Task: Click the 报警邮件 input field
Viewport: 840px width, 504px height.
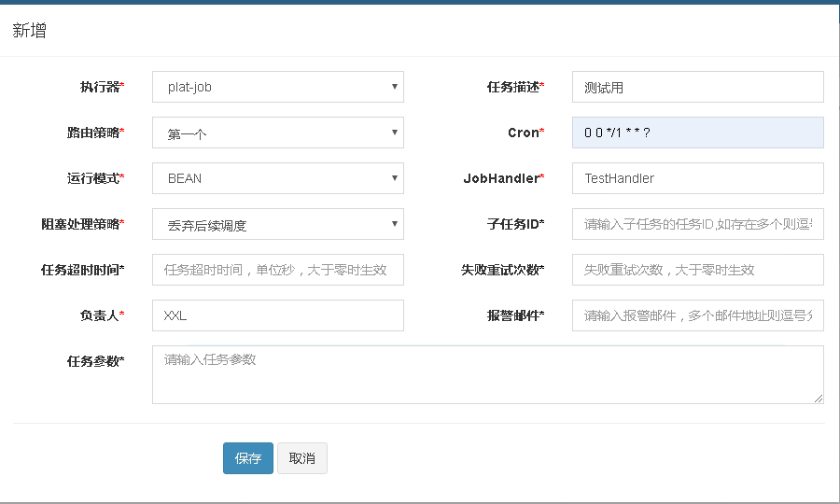Action: [697, 315]
